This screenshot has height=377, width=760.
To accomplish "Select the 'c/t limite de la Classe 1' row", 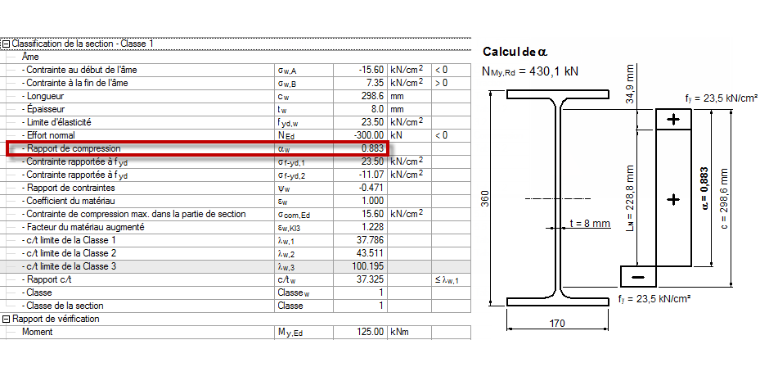I will point(236,240).
